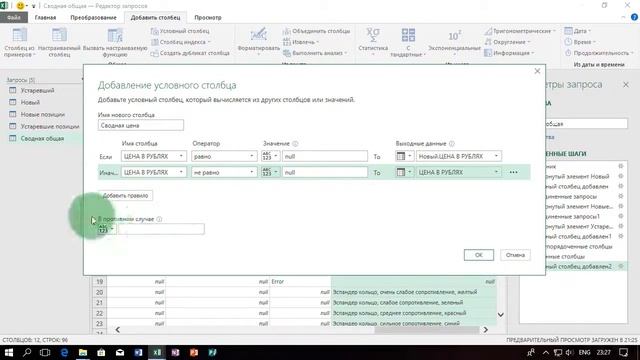Viewport: 640px width, 360px height.
Task: Open the Windows Start menu
Action: 9,352
